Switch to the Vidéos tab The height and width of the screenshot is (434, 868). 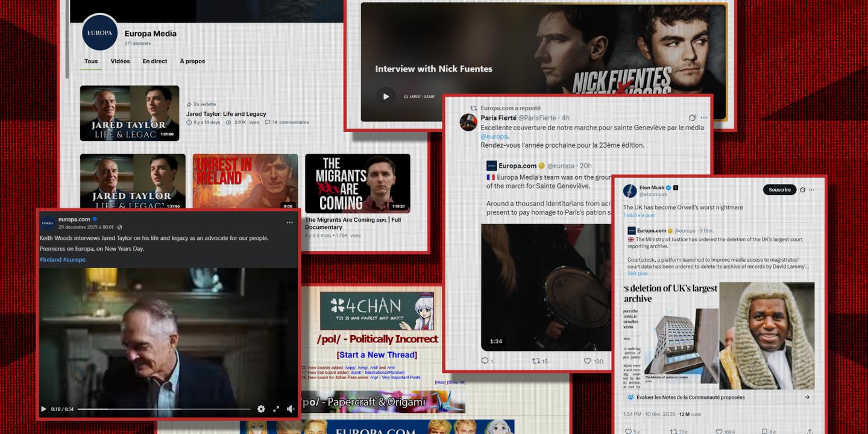[x=120, y=61]
